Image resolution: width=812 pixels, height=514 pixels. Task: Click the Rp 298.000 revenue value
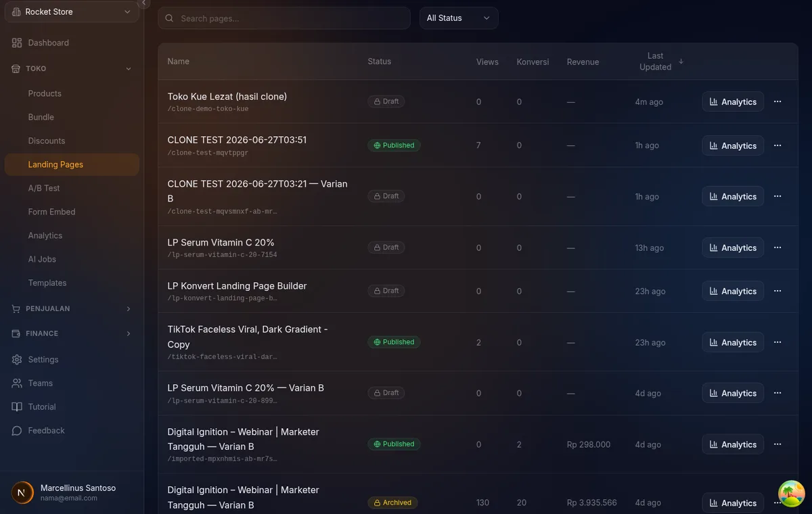tap(589, 444)
